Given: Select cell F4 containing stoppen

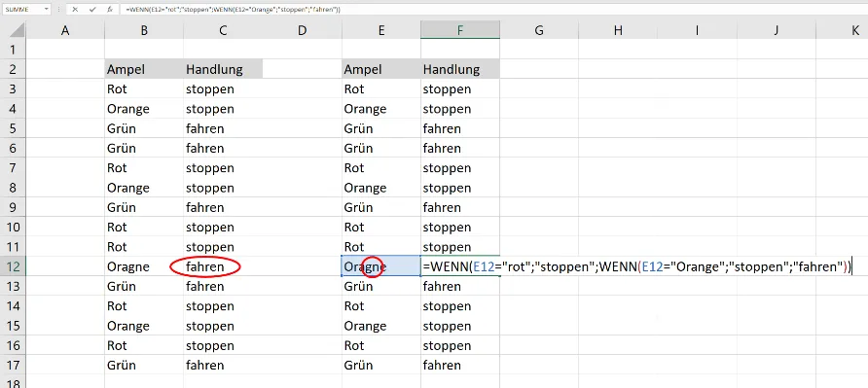Looking at the screenshot, I should point(460,109).
